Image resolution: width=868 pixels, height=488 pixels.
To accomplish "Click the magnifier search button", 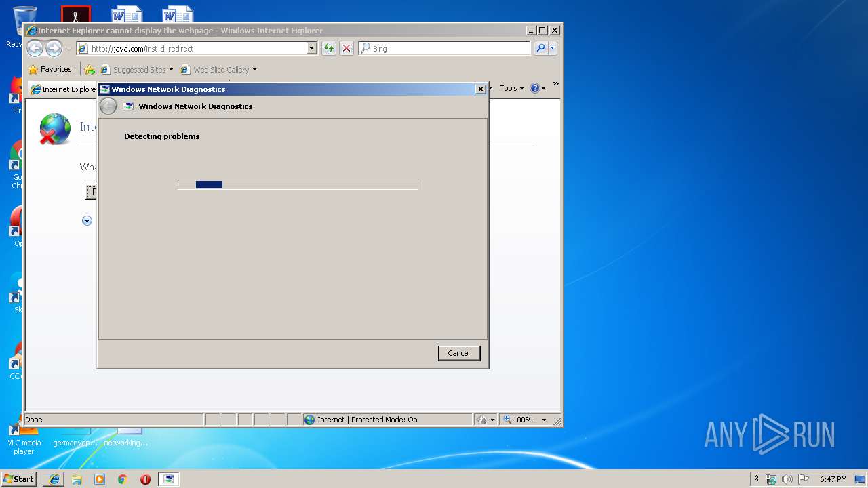I will [x=540, y=48].
